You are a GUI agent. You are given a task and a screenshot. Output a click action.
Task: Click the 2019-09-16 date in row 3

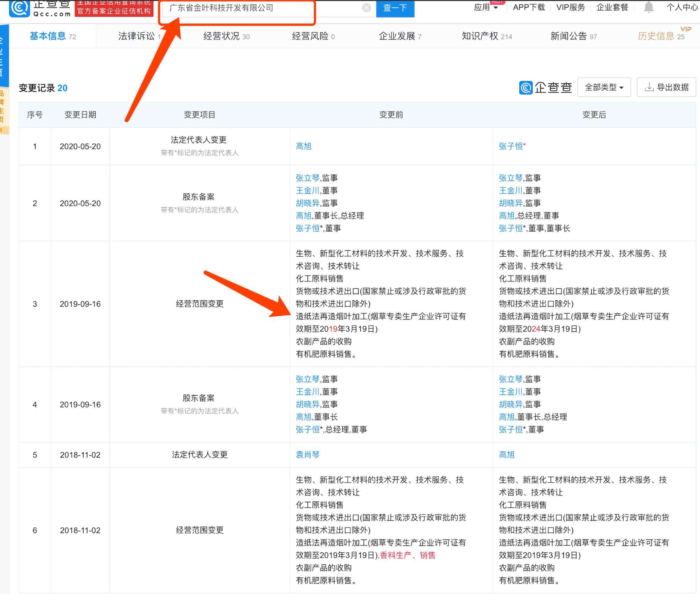click(80, 304)
